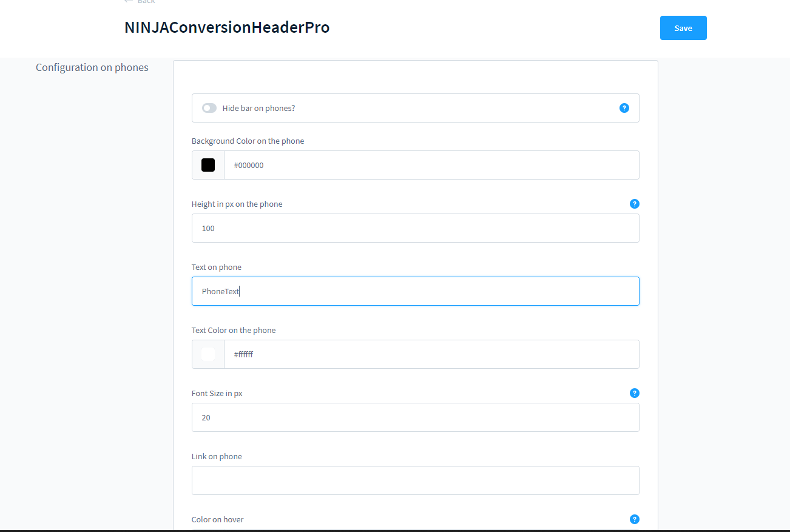Viewport: 790px width, 532px height.
Task: Focus the Height in px field
Action: 416,228
